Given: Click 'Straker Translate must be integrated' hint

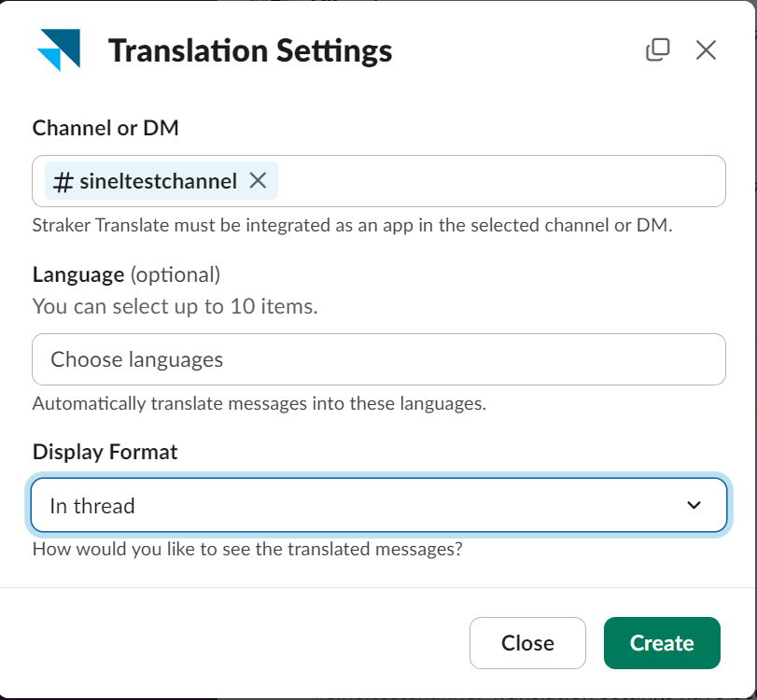Looking at the screenshot, I should click(353, 226).
